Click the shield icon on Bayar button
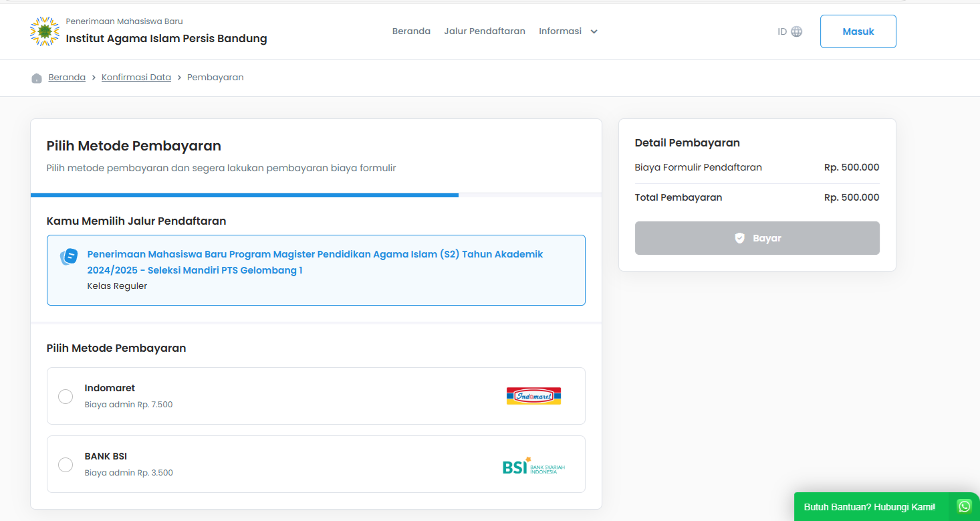 [739, 238]
